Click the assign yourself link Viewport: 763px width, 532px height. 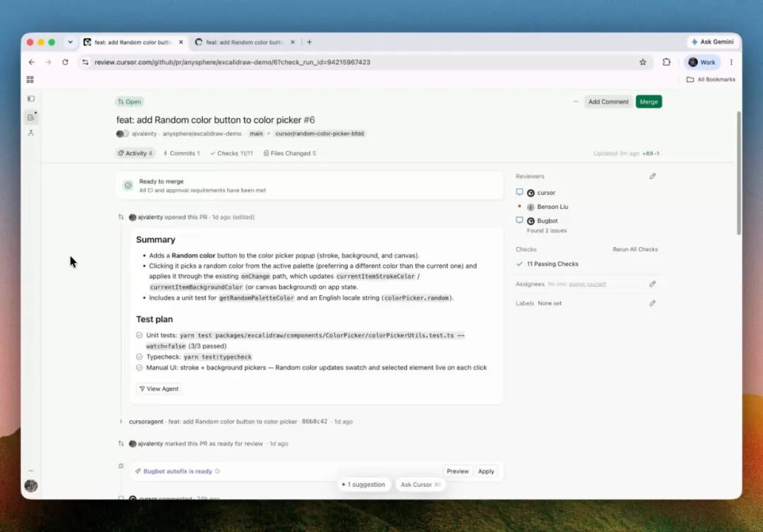[587, 284]
